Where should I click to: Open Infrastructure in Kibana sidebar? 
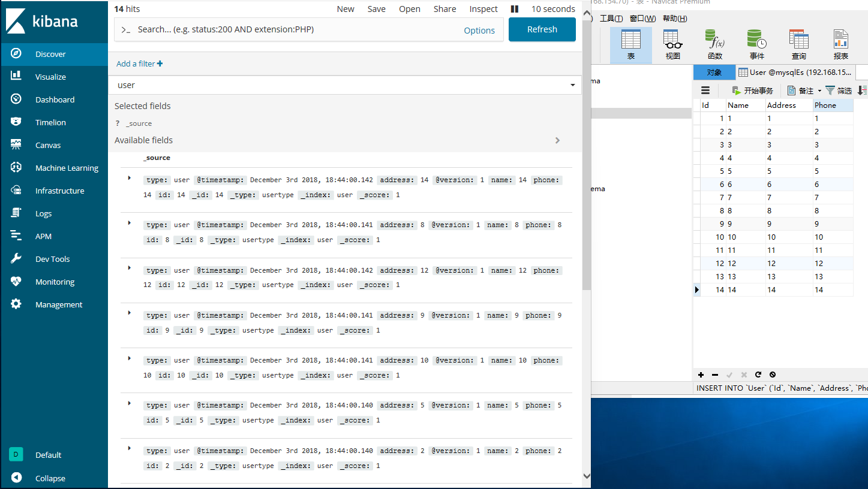[54, 191]
